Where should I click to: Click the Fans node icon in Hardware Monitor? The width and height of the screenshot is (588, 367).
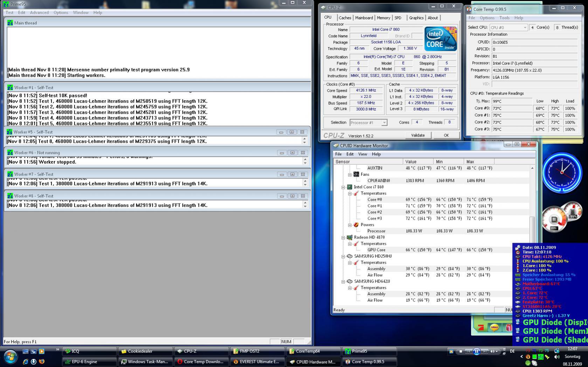point(356,174)
